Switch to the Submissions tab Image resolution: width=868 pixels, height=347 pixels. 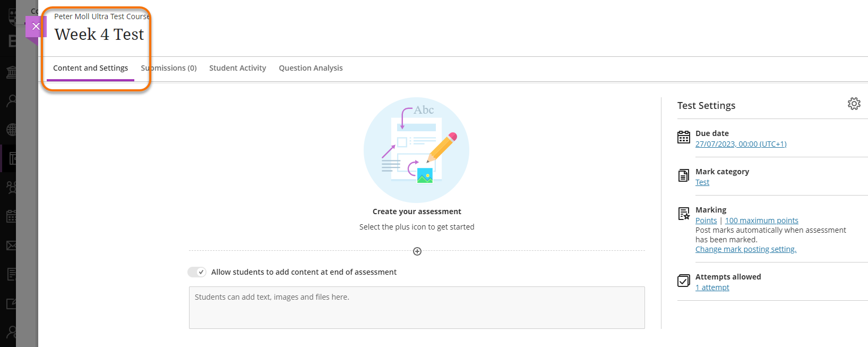pos(169,68)
